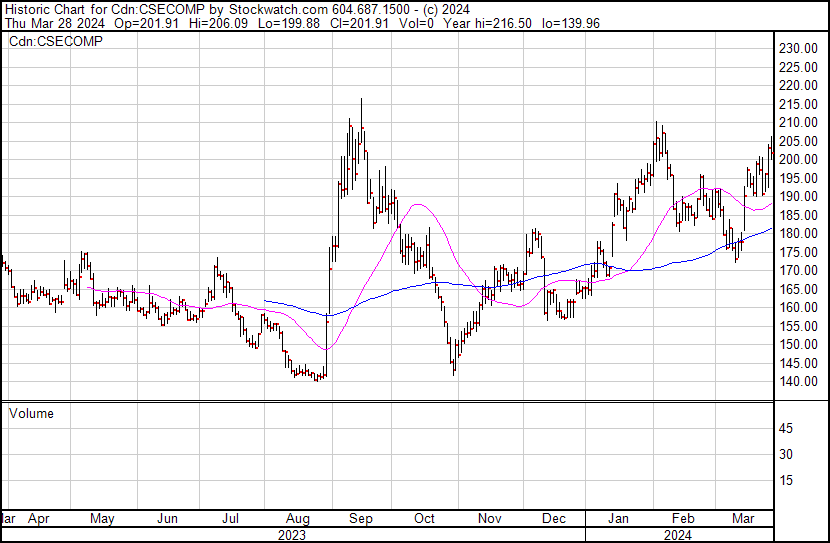Click the 15 volume axis label

786,480
